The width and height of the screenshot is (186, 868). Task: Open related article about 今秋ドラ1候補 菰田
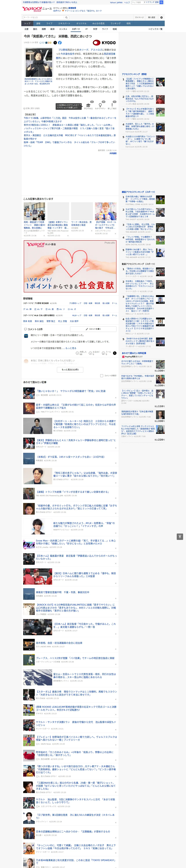coord(70,120)
